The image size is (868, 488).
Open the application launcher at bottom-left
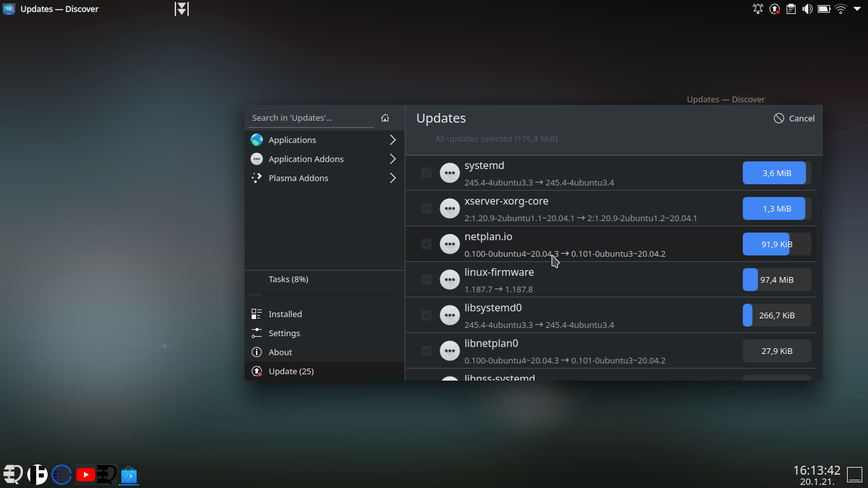[13, 475]
